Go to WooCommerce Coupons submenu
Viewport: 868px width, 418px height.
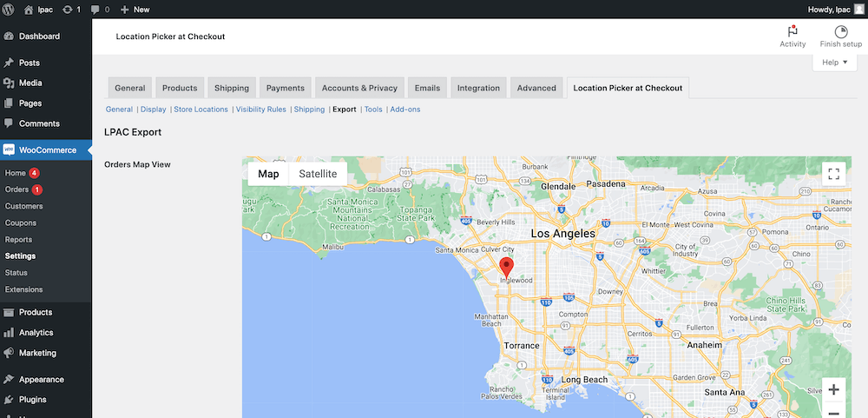(x=21, y=222)
